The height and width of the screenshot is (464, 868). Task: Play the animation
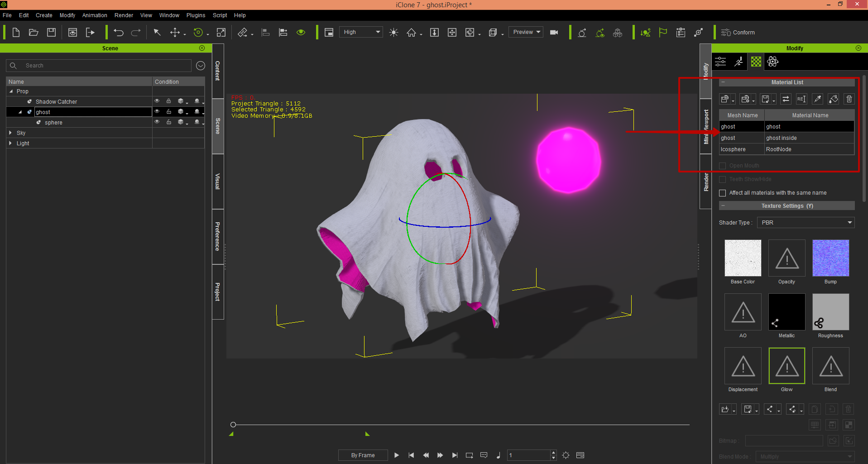point(397,455)
